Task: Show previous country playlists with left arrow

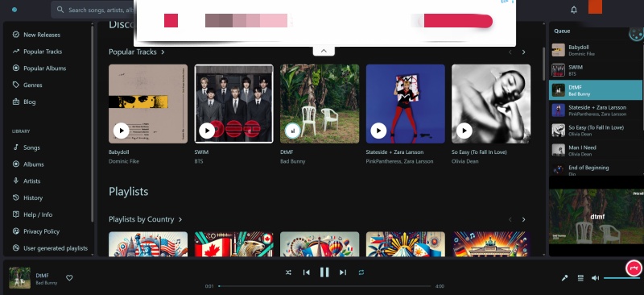Action: click(x=510, y=220)
